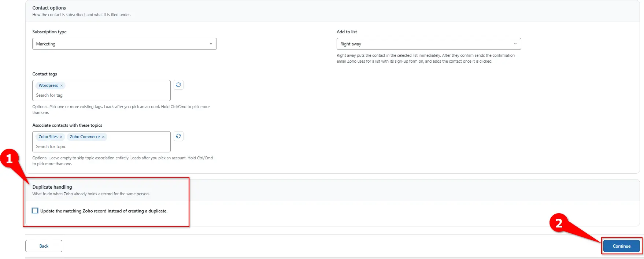Click the Search for topic field
The height and width of the screenshot is (259, 644).
pos(101,147)
